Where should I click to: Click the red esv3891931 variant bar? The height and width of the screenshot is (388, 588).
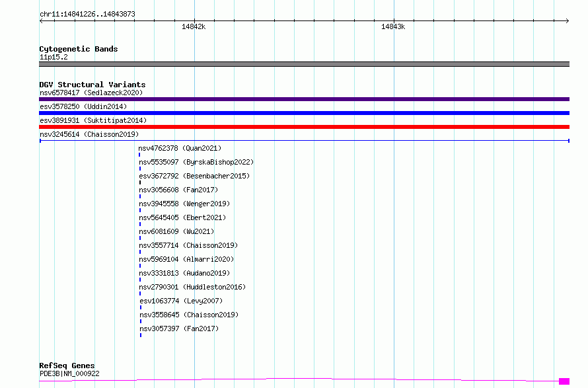coord(304,127)
